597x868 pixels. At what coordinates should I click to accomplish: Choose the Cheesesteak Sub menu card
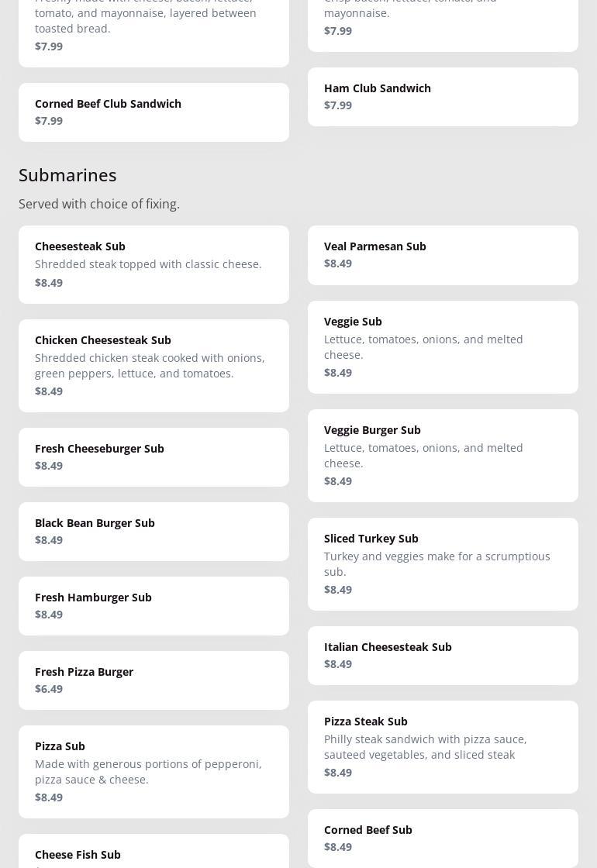click(x=154, y=264)
